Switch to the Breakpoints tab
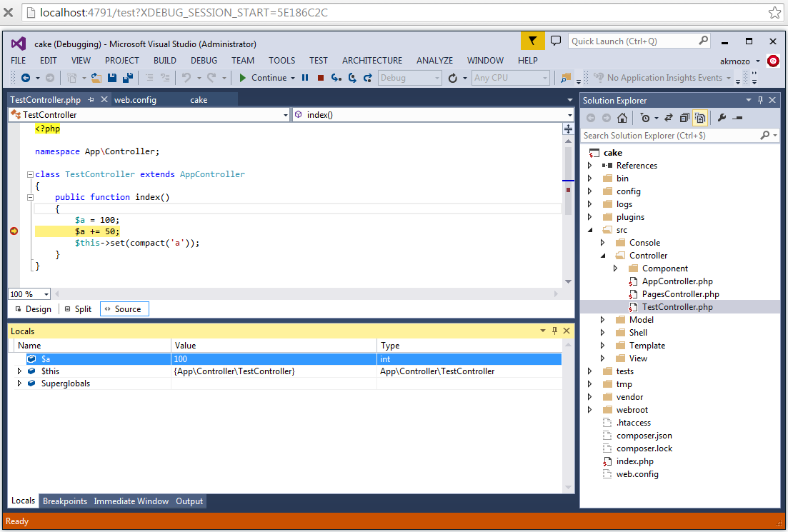 click(65, 501)
